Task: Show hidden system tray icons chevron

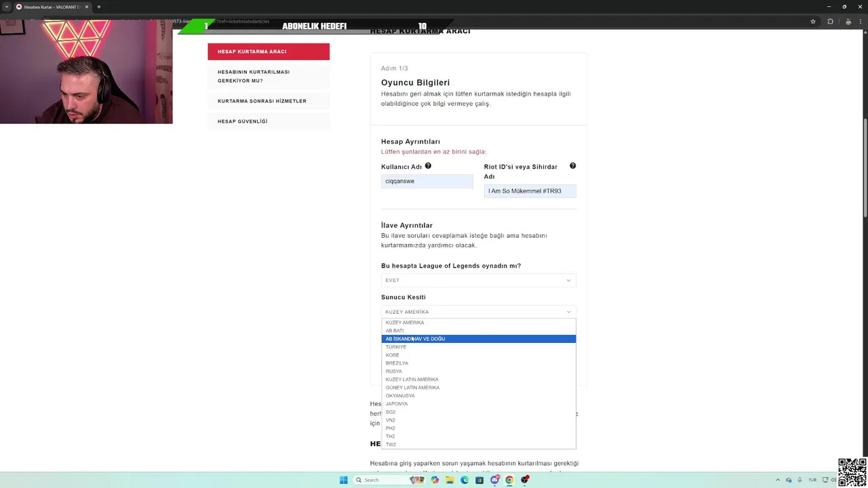Action: click(778, 480)
